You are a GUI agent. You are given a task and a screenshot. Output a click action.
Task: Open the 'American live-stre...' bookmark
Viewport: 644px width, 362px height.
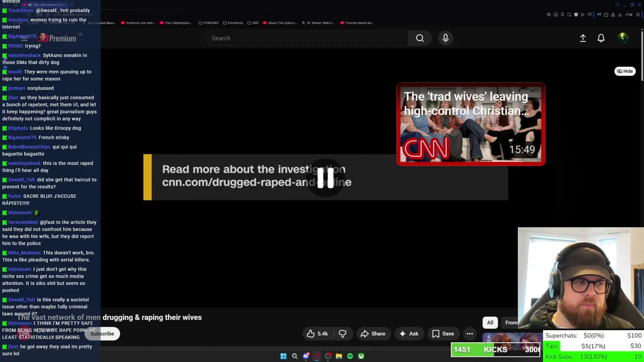137,23
